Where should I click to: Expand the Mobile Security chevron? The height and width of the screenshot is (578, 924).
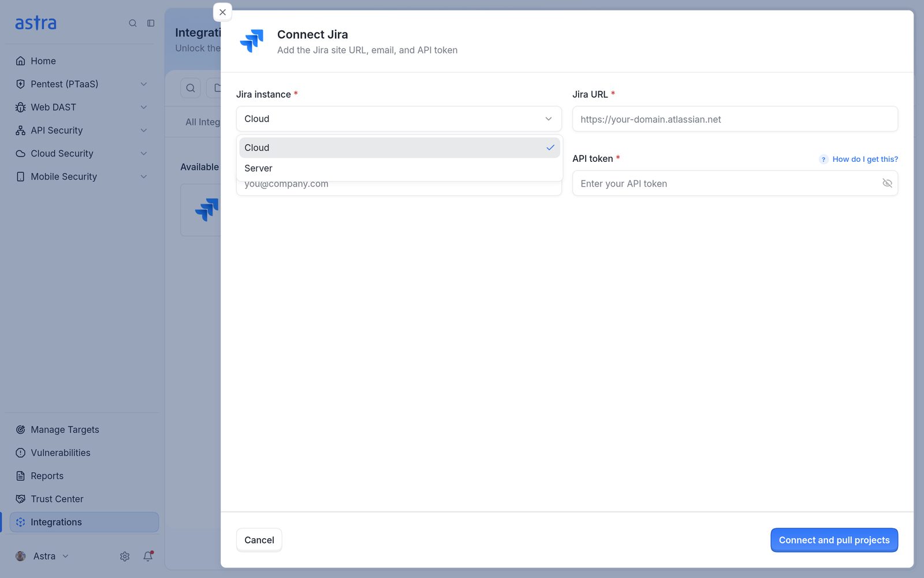[x=144, y=176]
